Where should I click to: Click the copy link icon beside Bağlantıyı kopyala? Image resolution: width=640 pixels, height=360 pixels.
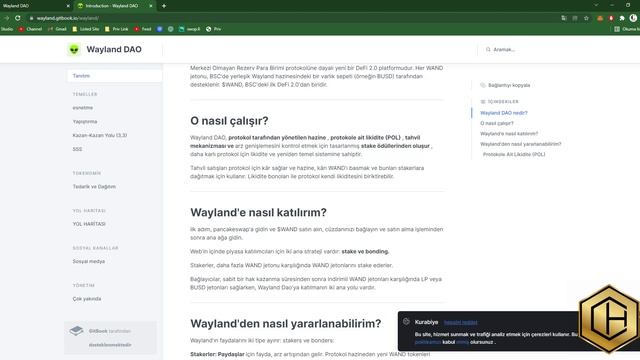click(483, 85)
